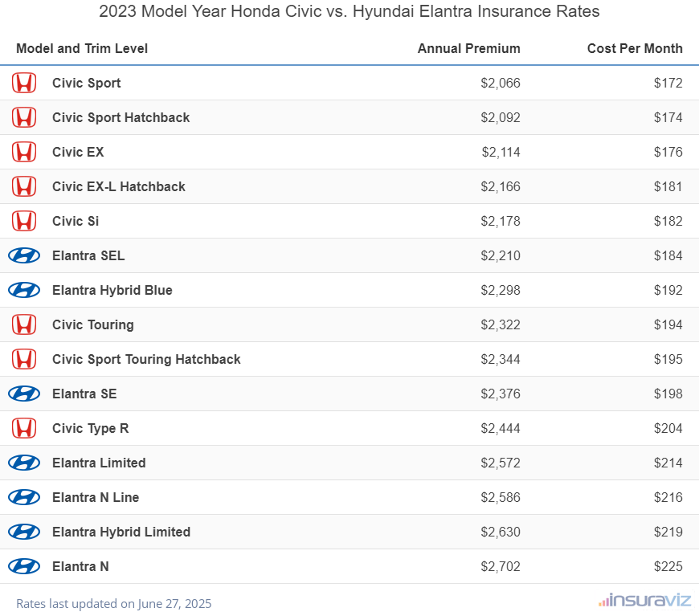Screen dimensions: 699x616
Task: Click the $2,322 annual premium value
Action: point(501,325)
